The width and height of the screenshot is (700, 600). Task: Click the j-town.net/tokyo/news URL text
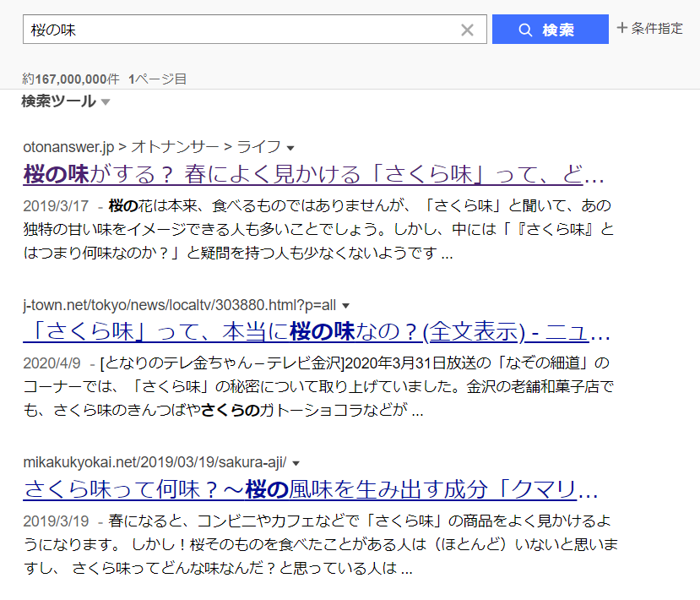point(180,305)
